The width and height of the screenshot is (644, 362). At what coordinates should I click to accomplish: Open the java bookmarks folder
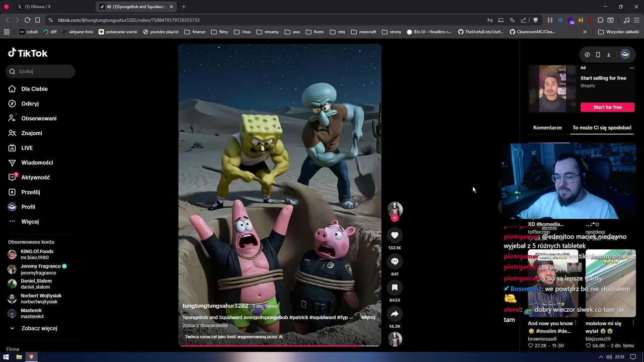click(x=292, y=32)
